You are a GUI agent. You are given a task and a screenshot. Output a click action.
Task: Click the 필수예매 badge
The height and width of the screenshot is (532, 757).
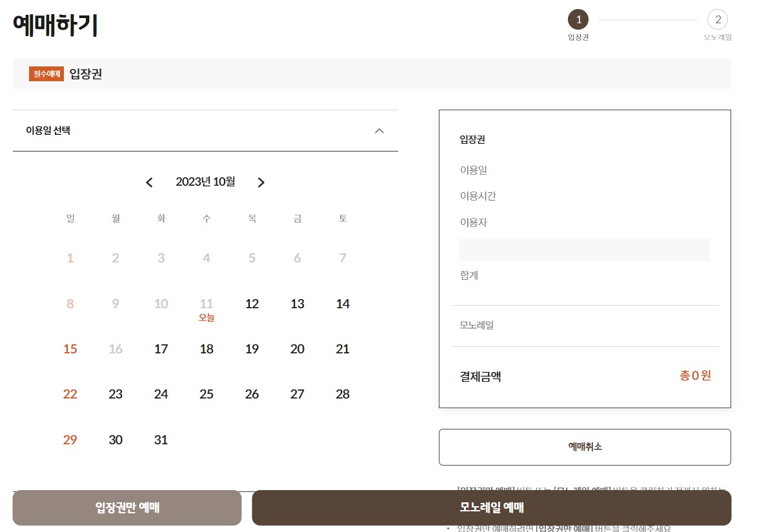click(x=45, y=74)
